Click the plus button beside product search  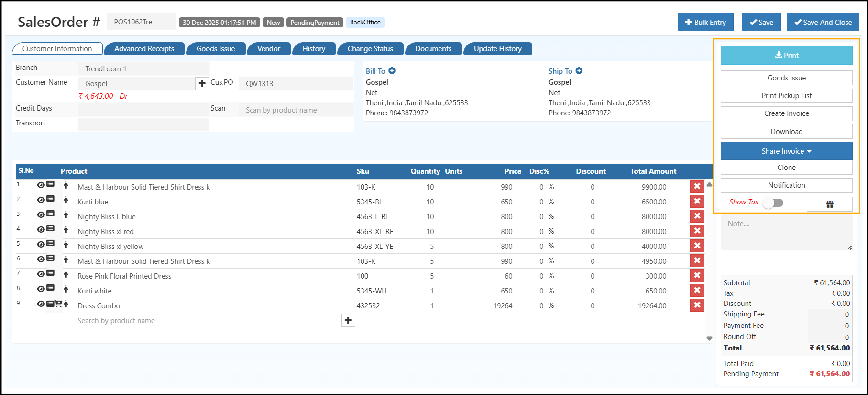click(x=348, y=320)
